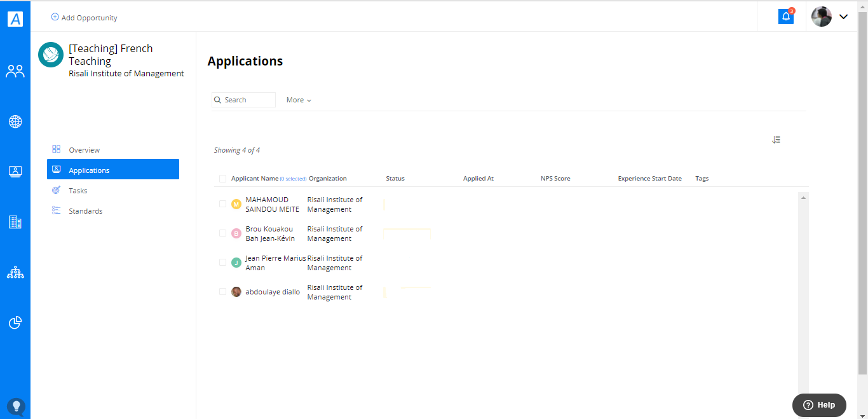Screen dimensions: 868x419
Task: Click the applications list scrollbar up arrow
Action: (x=803, y=198)
